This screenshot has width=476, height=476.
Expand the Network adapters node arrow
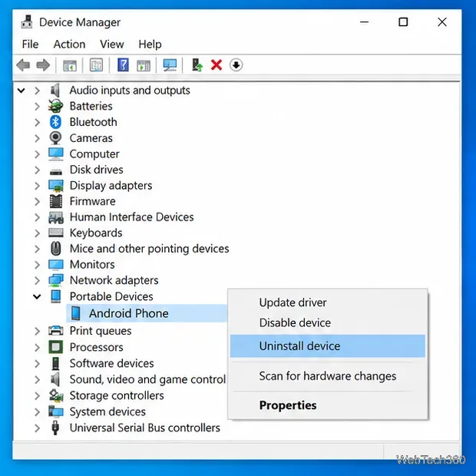[37, 280]
